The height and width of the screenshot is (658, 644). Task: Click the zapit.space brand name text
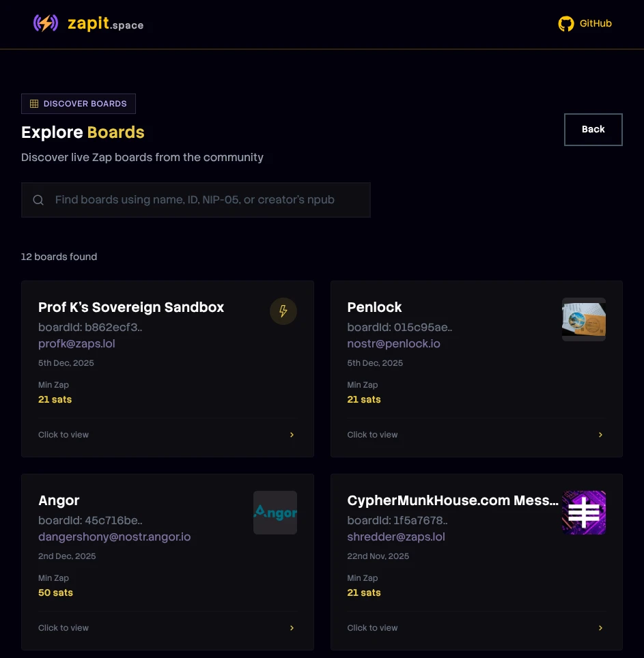(105, 25)
